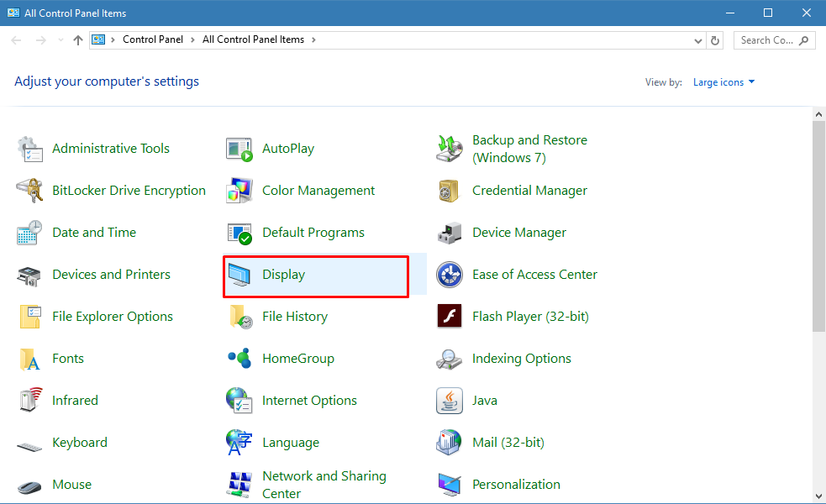826x504 pixels.
Task: Expand the chevron after Control Panel breadcrumb
Action: tap(192, 39)
